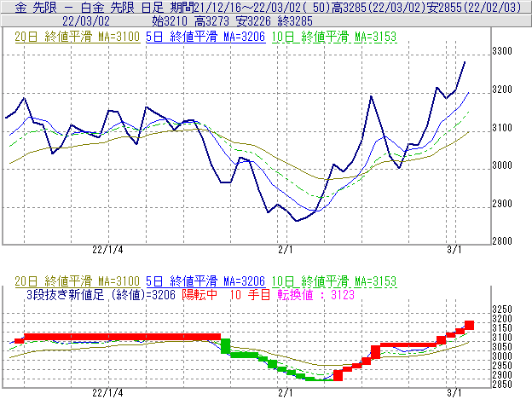Viewport: 532px width, 405px height.
Task: Click the '2800' axis label on upper chart
Action: (502, 241)
